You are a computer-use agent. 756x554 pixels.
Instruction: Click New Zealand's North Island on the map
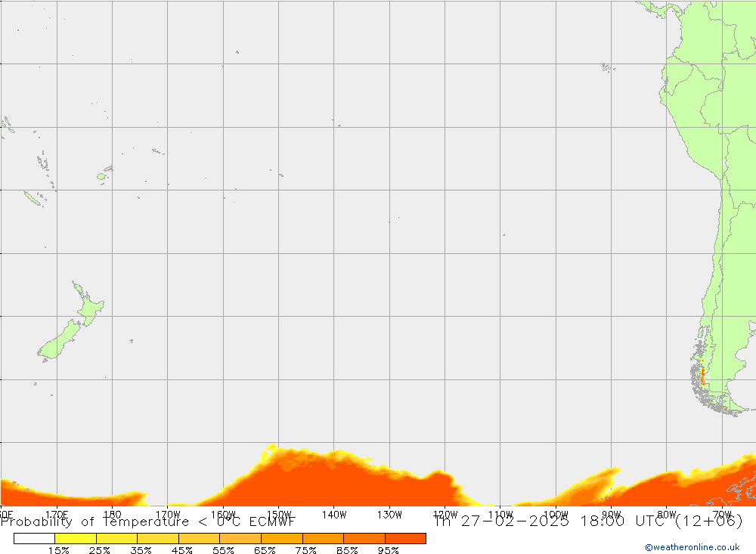[x=90, y=307]
